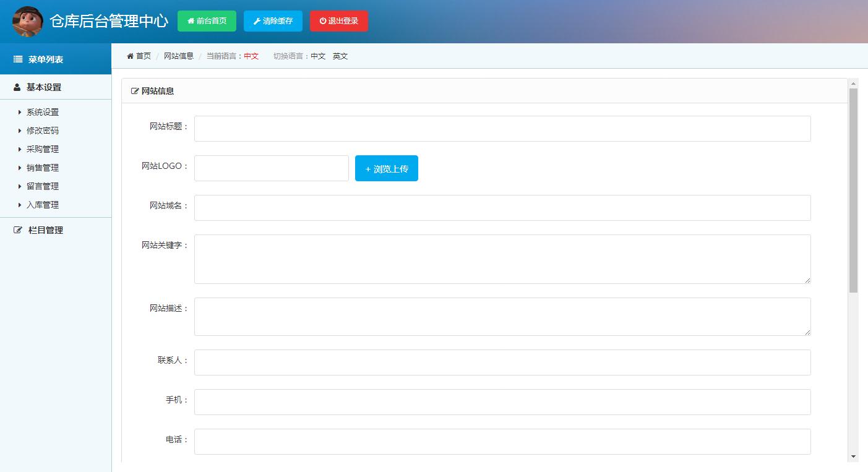Log out with 退出登录 button

coord(338,21)
